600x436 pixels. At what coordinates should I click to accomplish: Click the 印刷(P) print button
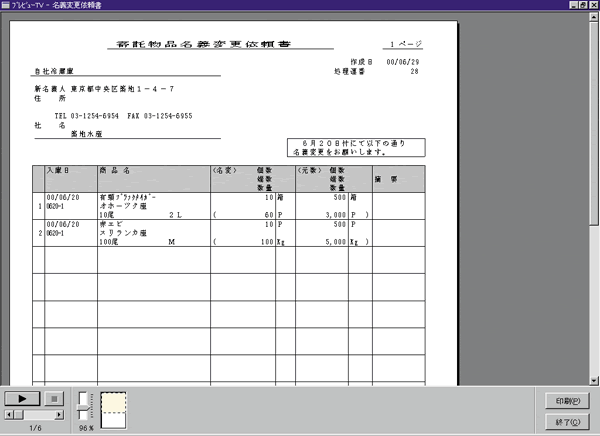pyautogui.click(x=567, y=401)
